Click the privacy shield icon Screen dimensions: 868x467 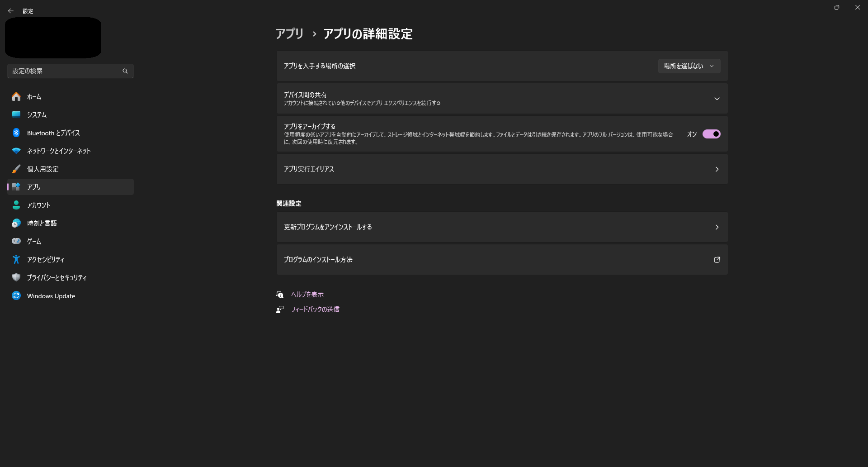point(16,277)
